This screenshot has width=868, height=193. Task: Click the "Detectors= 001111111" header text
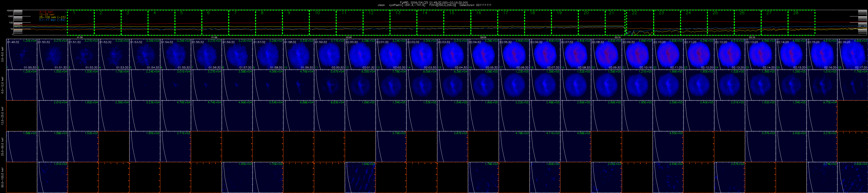tap(476, 5)
